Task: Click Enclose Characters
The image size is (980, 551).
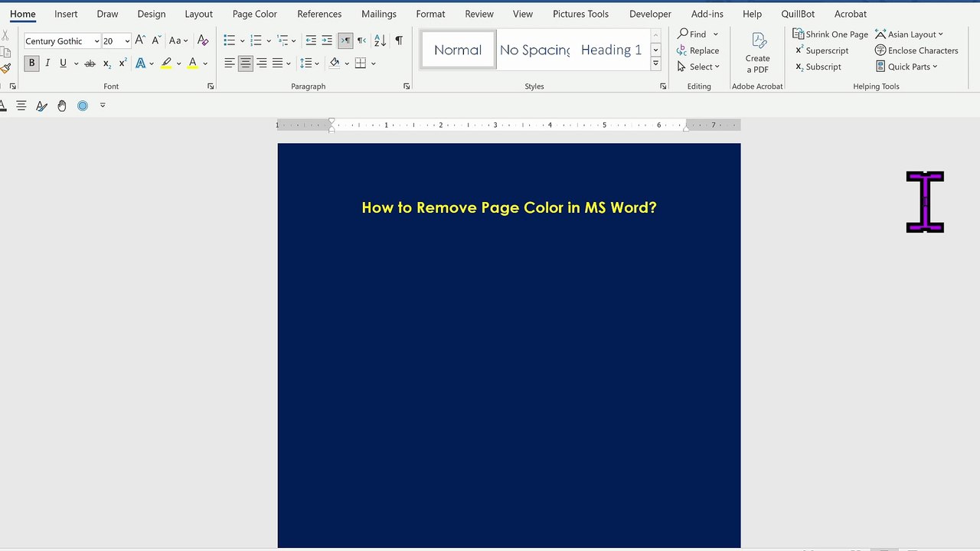Action: [x=916, y=51]
